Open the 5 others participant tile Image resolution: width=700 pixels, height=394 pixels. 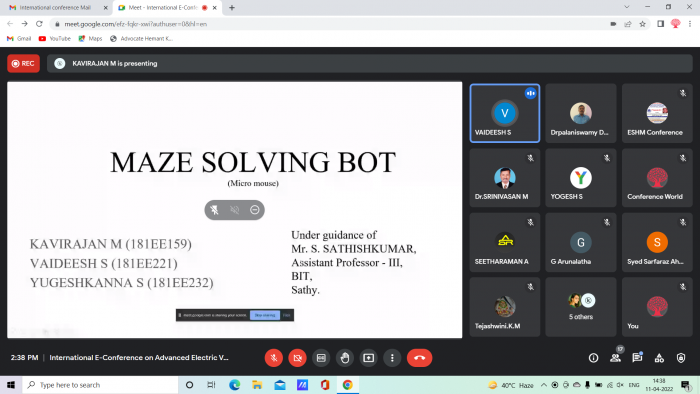pyautogui.click(x=581, y=307)
